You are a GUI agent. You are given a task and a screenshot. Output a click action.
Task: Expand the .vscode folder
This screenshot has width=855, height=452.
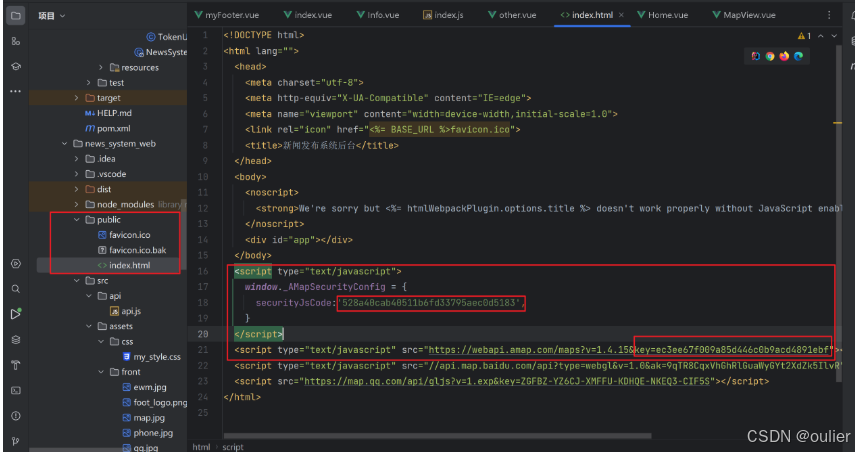[x=77, y=174]
